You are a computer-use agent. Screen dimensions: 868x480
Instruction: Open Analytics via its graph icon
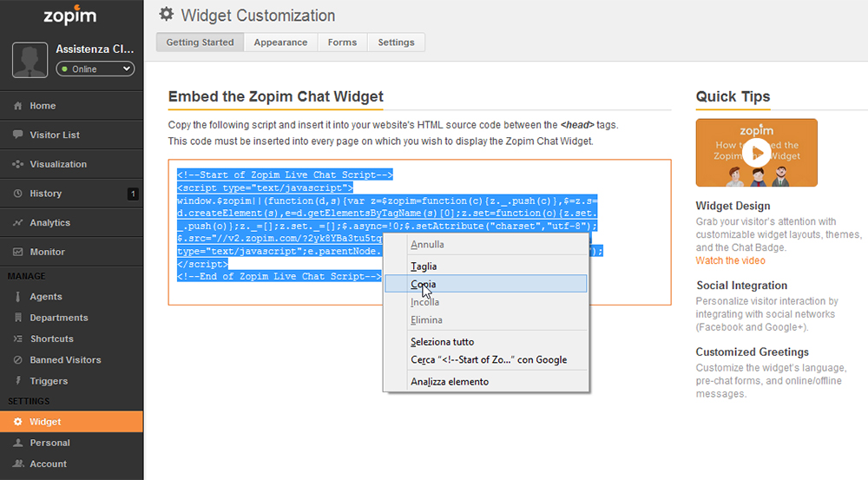tap(17, 222)
